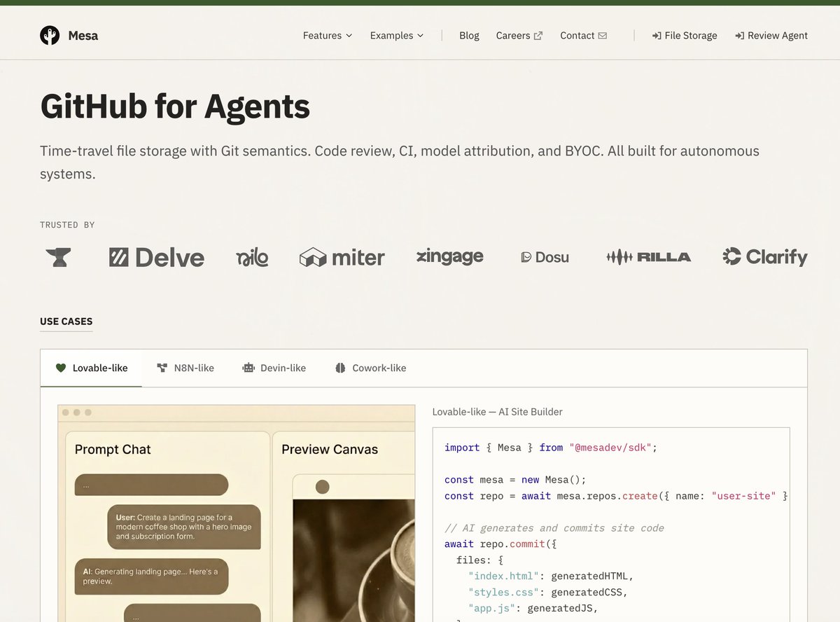Click the anvil logo under Trusted By
This screenshot has width=840, height=622.
pos(58,257)
